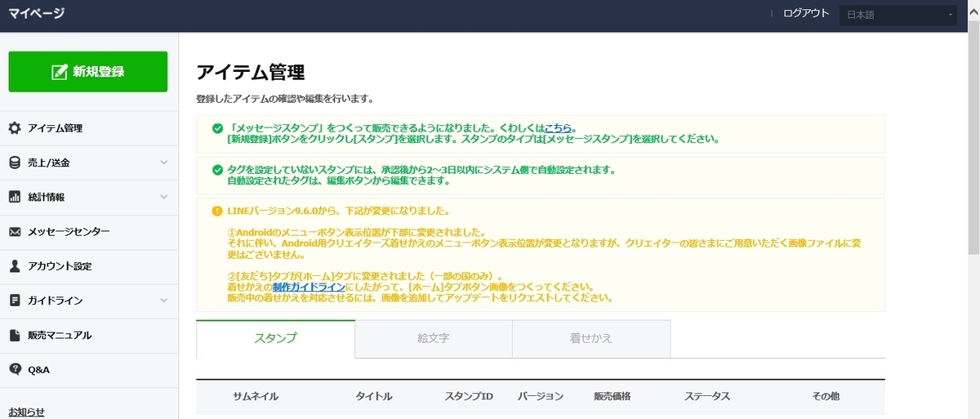The width and height of the screenshot is (980, 419).
Task: Click the speech bubble icon beside Q&A
Action: pos(15,369)
